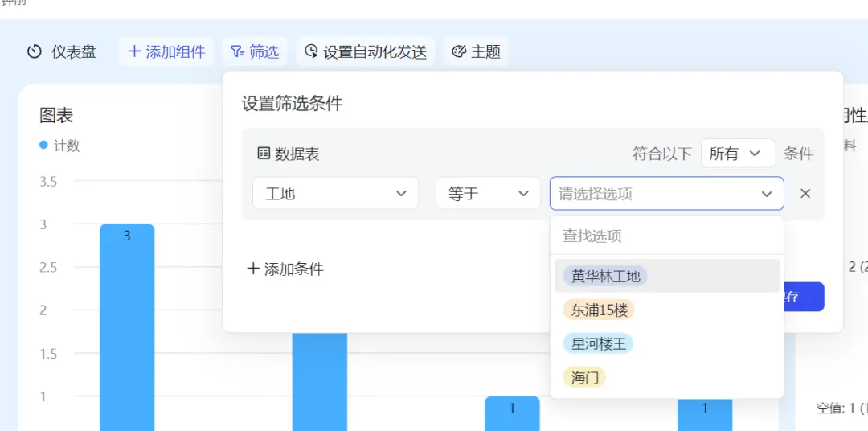The image size is (868, 431).
Task: Click the 图表 chart title
Action: pyautogui.click(x=56, y=115)
